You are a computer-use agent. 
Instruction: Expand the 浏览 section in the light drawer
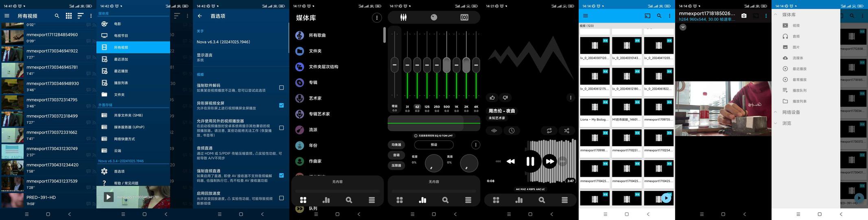pyautogui.click(x=775, y=123)
